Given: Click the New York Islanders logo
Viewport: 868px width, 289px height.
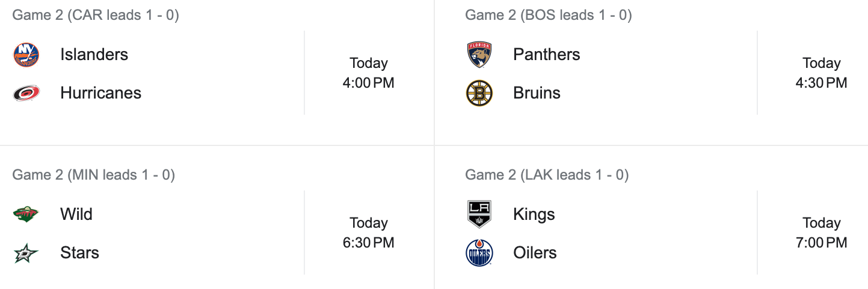Looking at the screenshot, I should (x=26, y=55).
